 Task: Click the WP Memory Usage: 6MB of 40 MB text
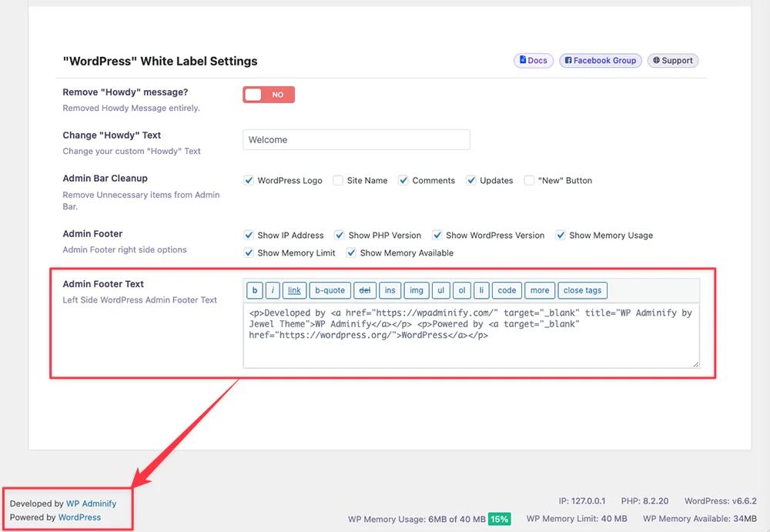tap(417, 519)
